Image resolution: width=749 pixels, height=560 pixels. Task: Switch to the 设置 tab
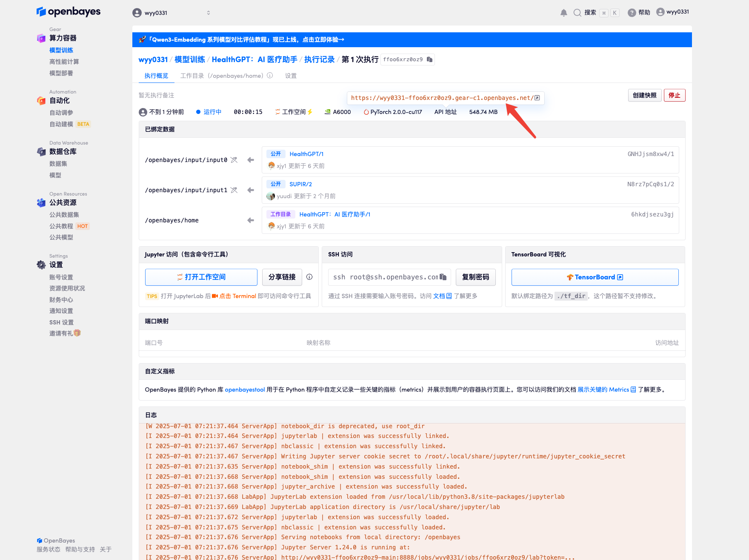click(291, 76)
